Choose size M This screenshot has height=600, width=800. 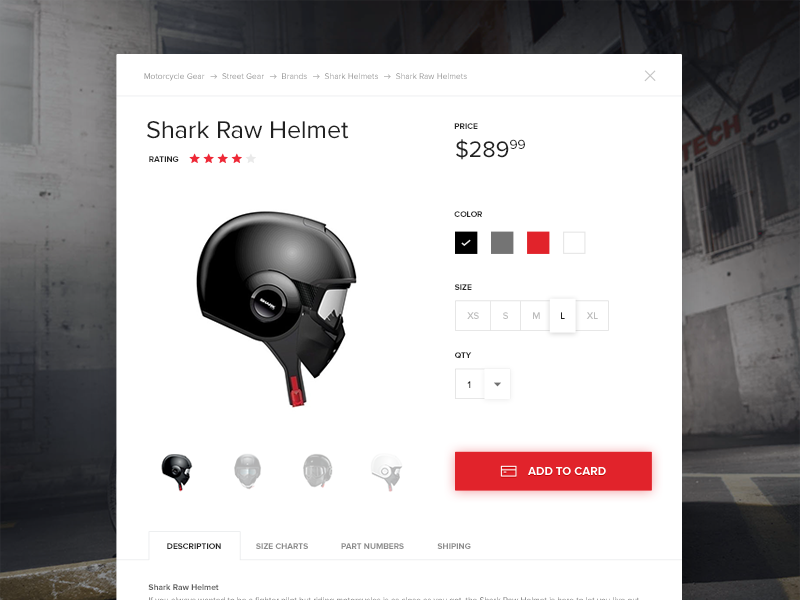(536, 315)
